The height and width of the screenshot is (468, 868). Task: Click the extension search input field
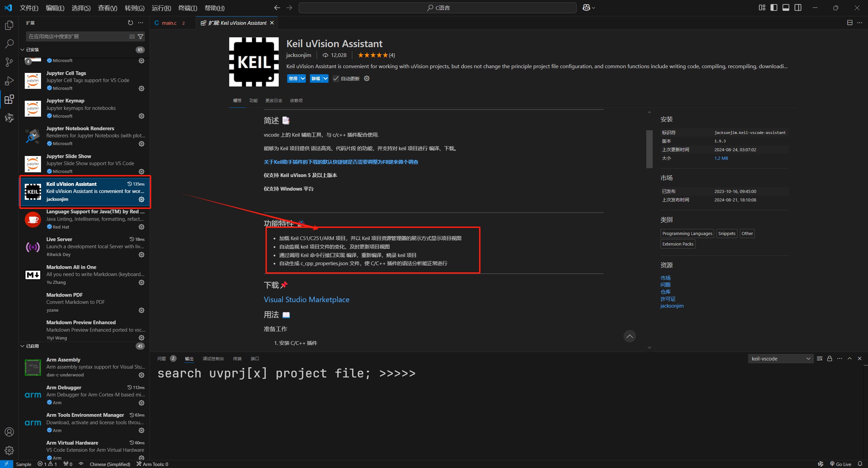point(77,37)
